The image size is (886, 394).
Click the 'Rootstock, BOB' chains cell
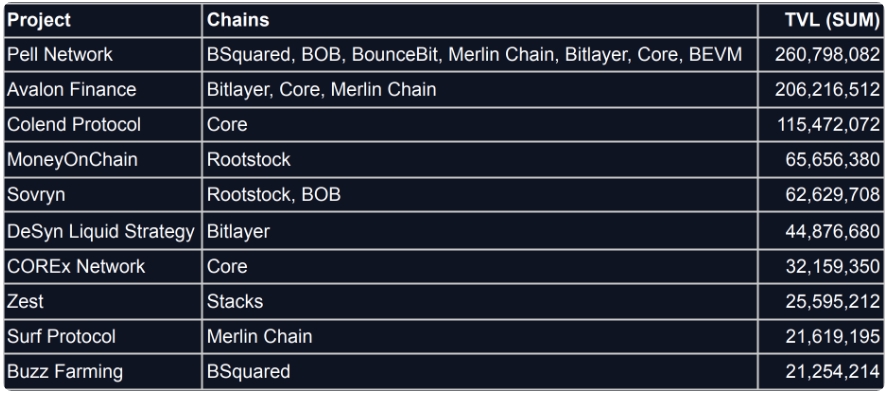click(x=480, y=195)
